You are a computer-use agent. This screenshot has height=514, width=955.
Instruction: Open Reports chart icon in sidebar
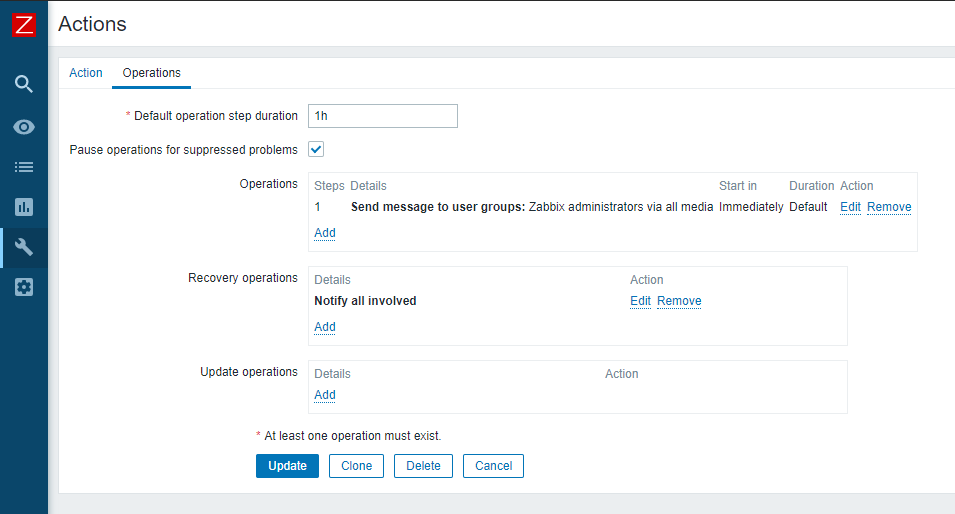click(24, 207)
